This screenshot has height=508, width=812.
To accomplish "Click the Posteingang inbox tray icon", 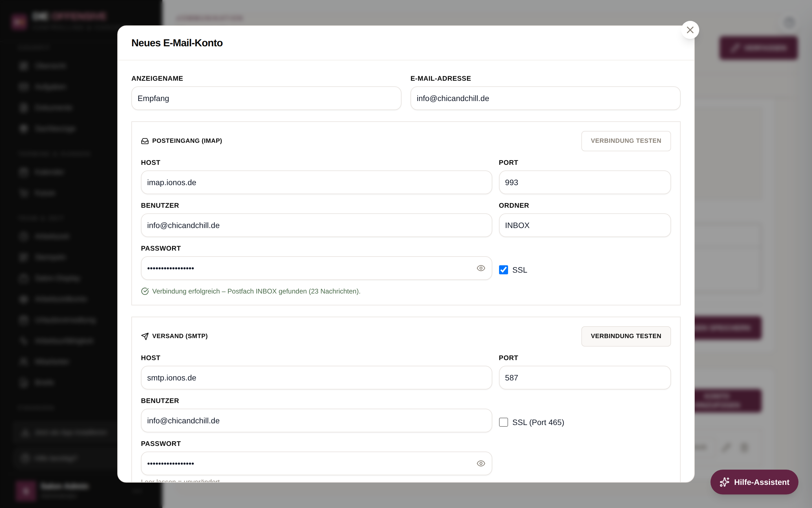I will coord(145,141).
